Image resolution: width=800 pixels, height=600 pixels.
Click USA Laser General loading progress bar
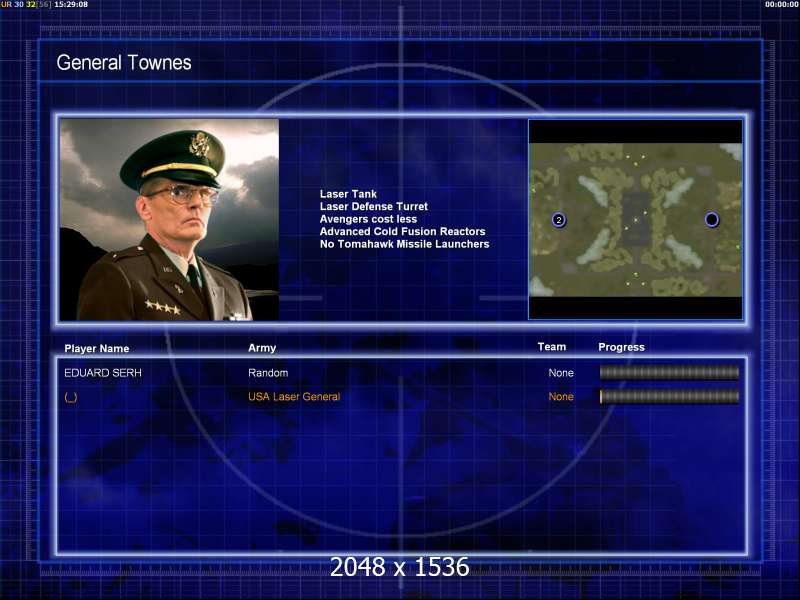[669, 396]
